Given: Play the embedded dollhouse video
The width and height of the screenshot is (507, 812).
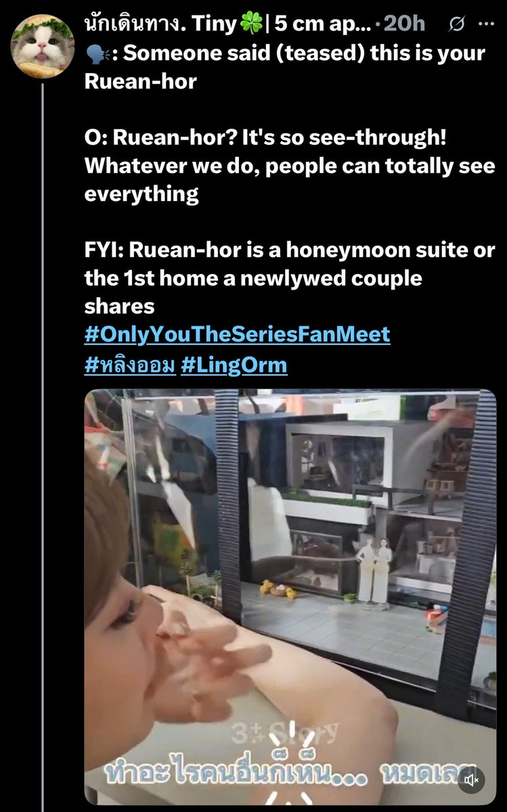Looking at the screenshot, I should tap(290, 597).
